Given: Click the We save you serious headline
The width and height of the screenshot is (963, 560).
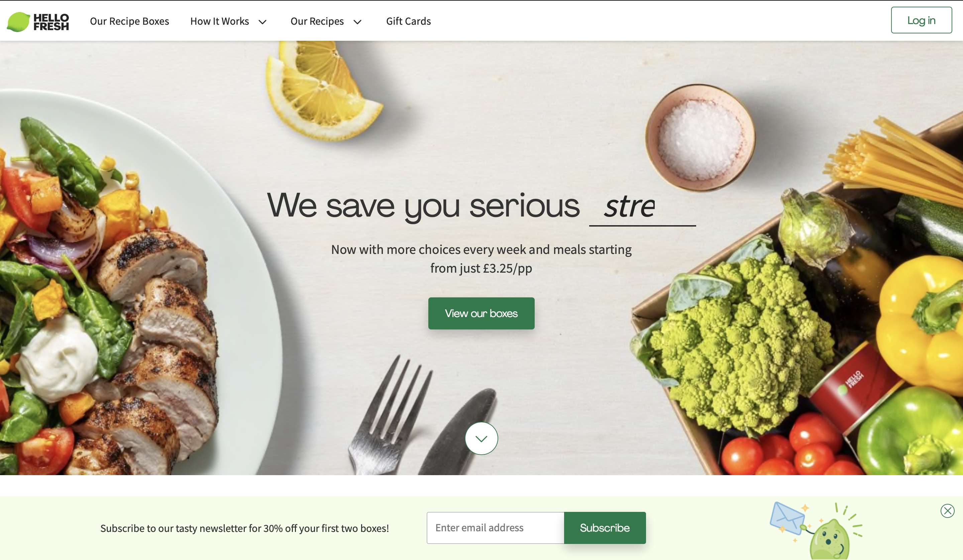Looking at the screenshot, I should 423,206.
